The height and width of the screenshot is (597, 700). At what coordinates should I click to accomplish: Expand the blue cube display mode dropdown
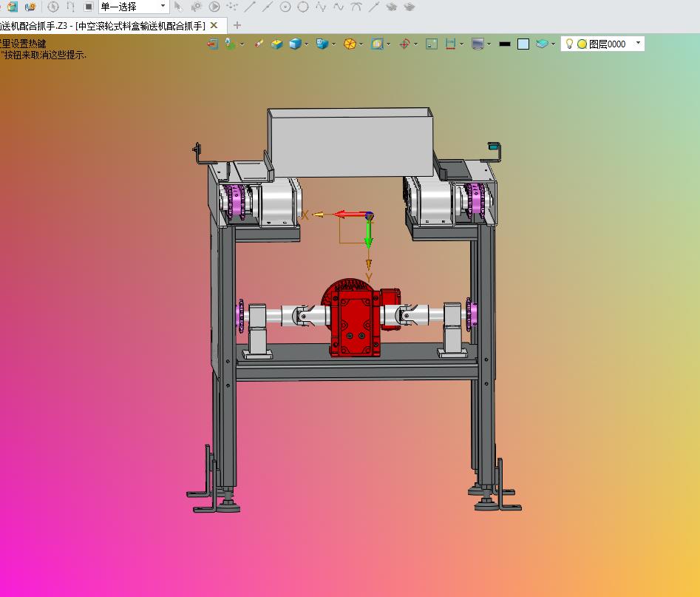[x=307, y=44]
